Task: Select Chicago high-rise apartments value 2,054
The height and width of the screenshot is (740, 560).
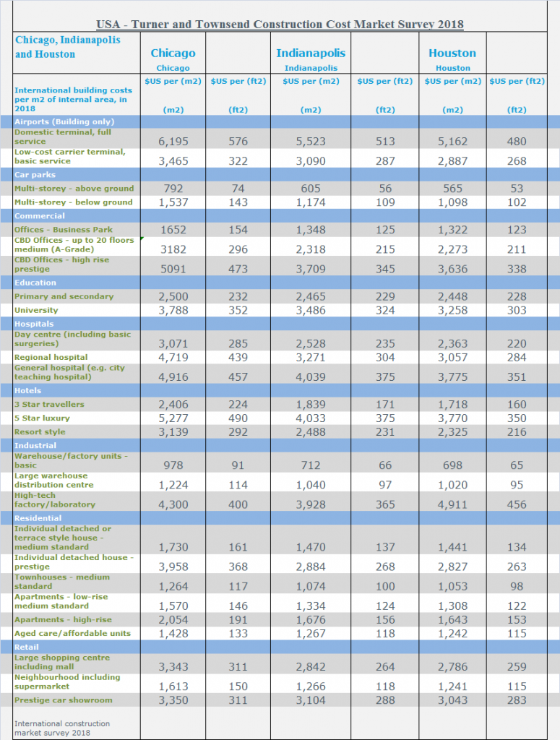Action: coord(173,619)
